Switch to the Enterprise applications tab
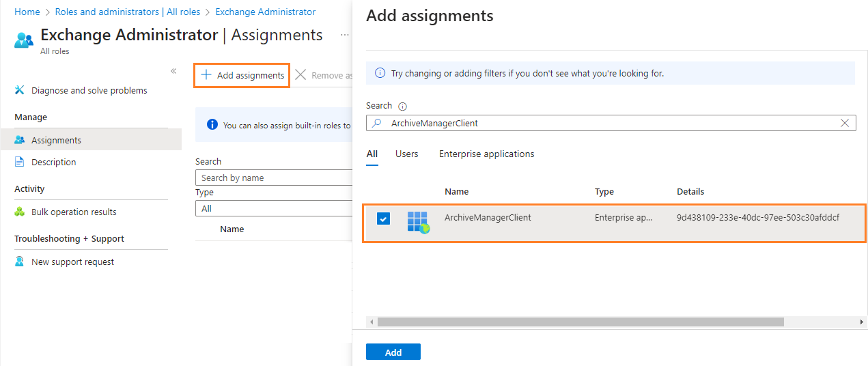This screenshot has height=366, width=868. tap(486, 154)
